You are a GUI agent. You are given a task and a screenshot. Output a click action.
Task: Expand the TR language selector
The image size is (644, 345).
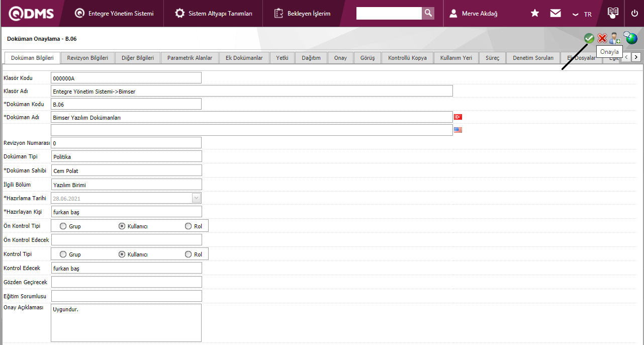coord(582,14)
